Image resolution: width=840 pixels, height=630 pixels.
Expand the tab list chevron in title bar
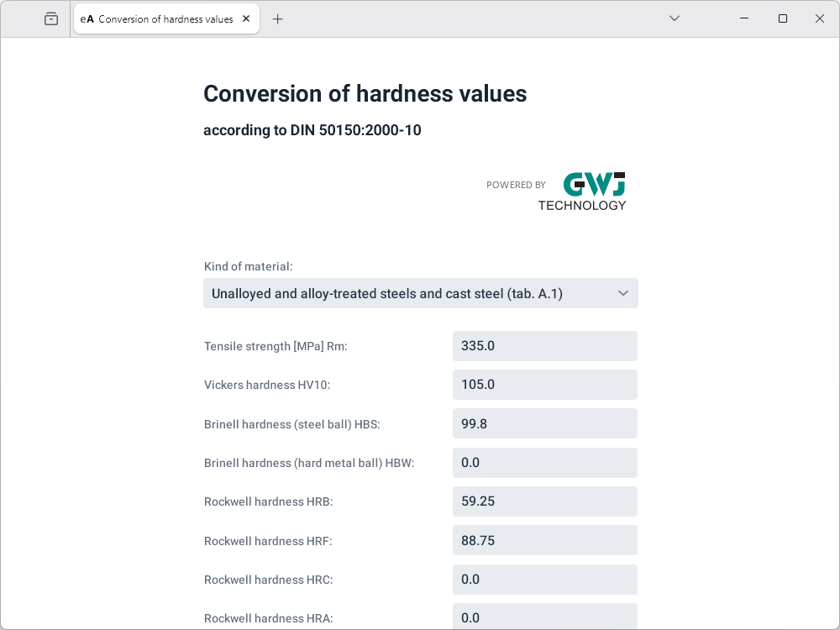pyautogui.click(x=674, y=18)
